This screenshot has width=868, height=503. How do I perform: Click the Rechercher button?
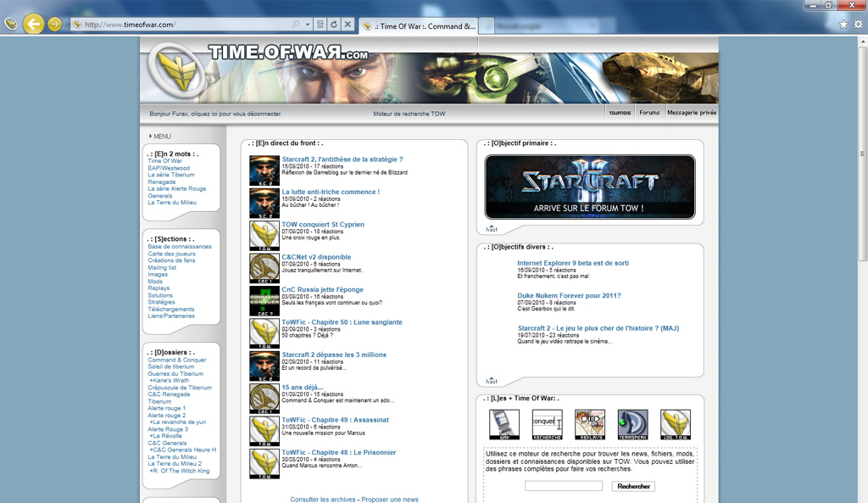633,486
